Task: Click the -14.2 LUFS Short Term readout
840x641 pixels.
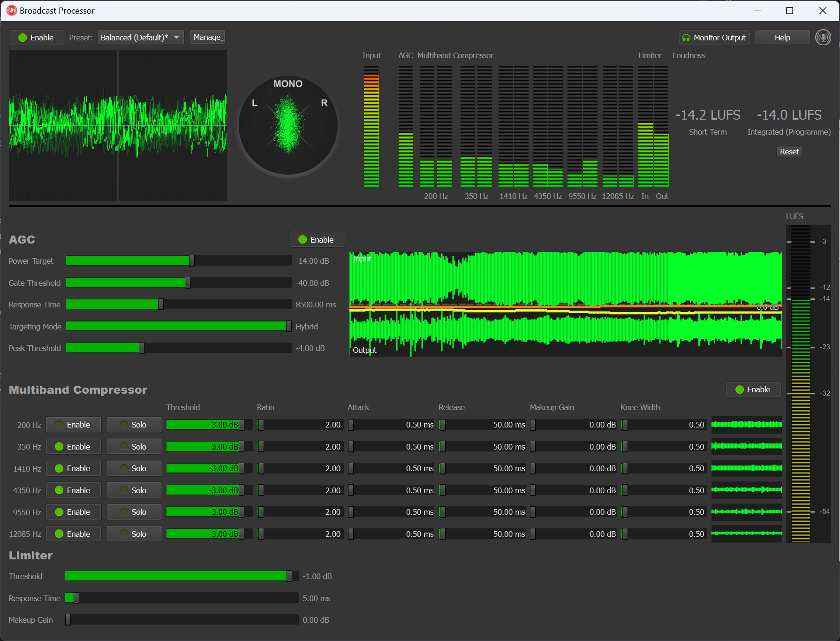Action: pyautogui.click(x=708, y=115)
